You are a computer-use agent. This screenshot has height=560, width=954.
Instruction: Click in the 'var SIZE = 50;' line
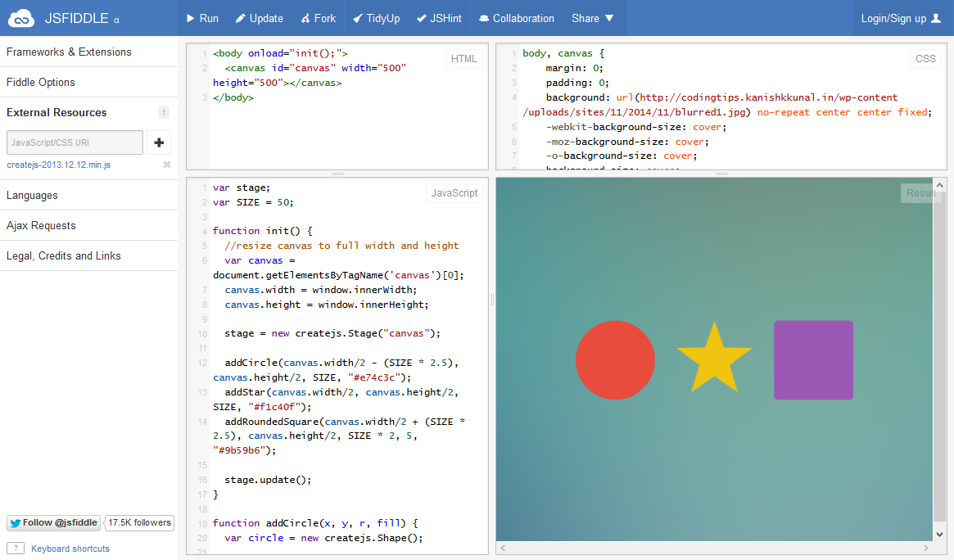(253, 202)
